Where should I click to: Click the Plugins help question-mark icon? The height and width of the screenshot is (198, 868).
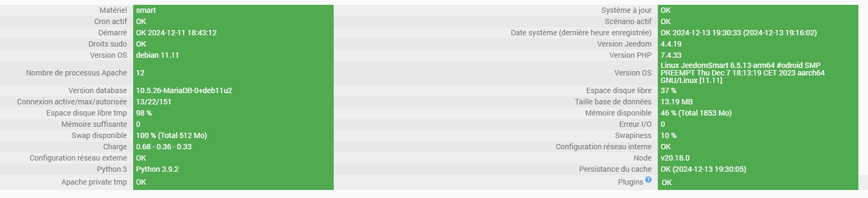[x=648, y=180]
